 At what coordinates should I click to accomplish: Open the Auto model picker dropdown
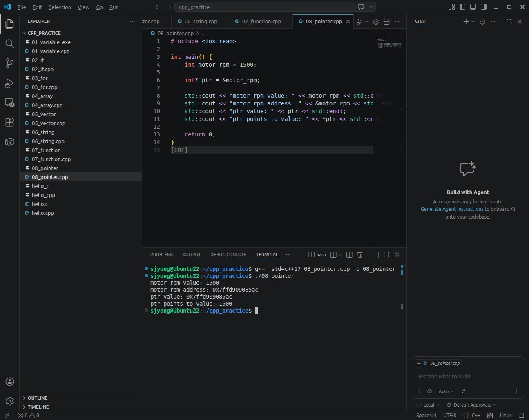(446, 391)
